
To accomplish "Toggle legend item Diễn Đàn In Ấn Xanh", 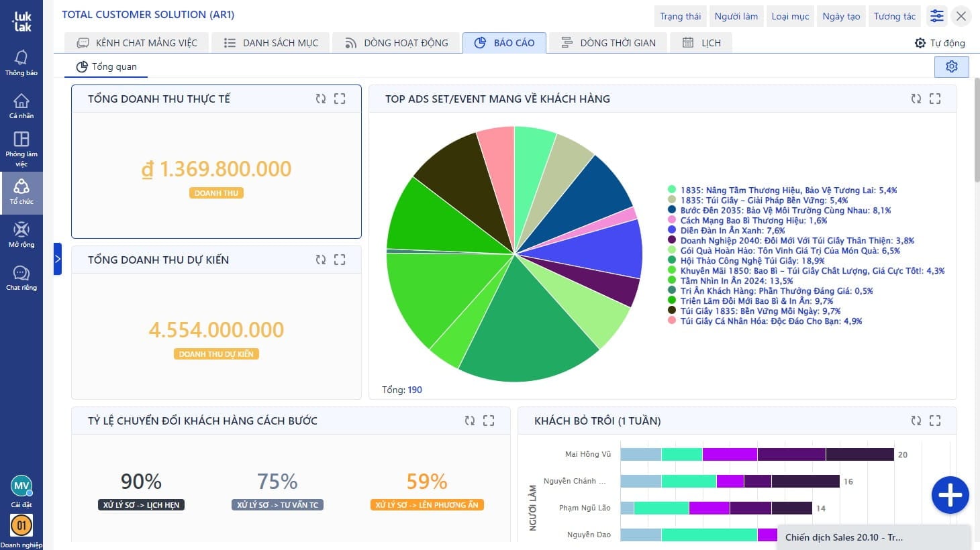I will click(x=732, y=231).
